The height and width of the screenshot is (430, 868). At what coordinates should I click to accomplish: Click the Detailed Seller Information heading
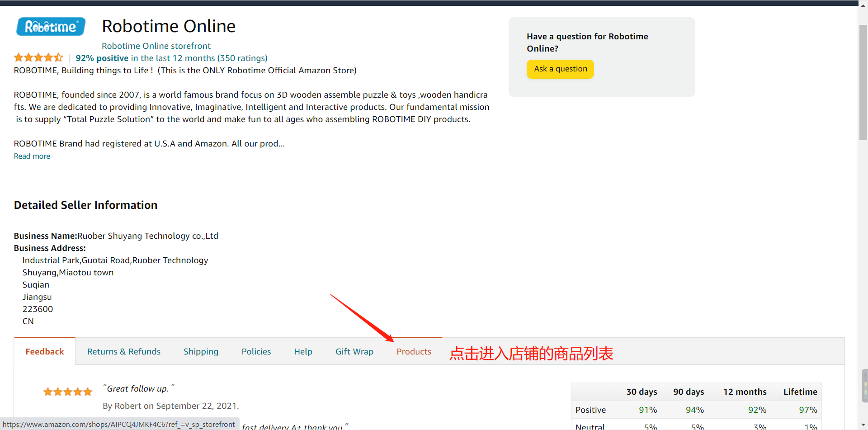pos(85,205)
